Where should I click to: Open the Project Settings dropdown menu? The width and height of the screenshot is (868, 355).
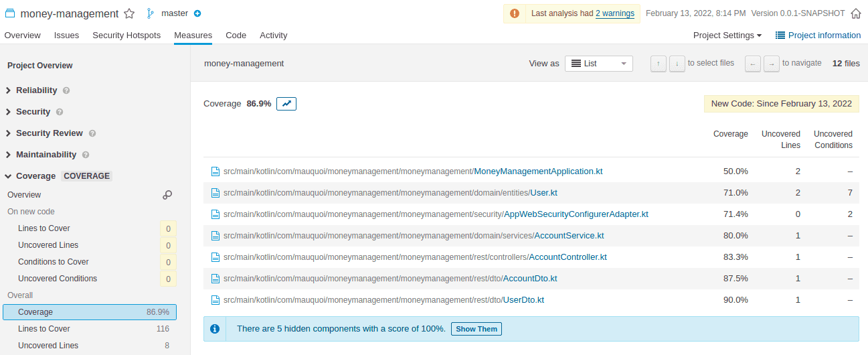[x=727, y=35]
